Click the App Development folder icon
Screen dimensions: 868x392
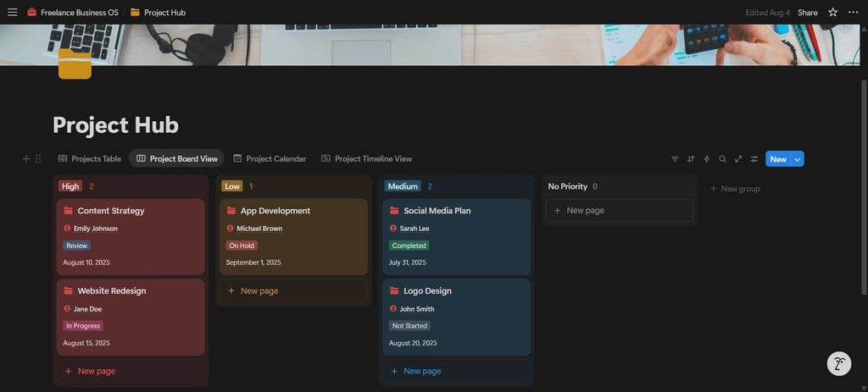tap(231, 211)
